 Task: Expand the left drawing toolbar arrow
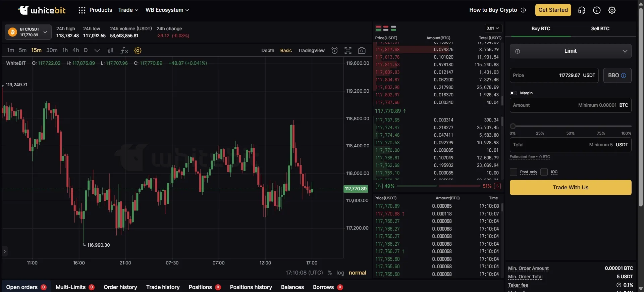tap(4, 251)
